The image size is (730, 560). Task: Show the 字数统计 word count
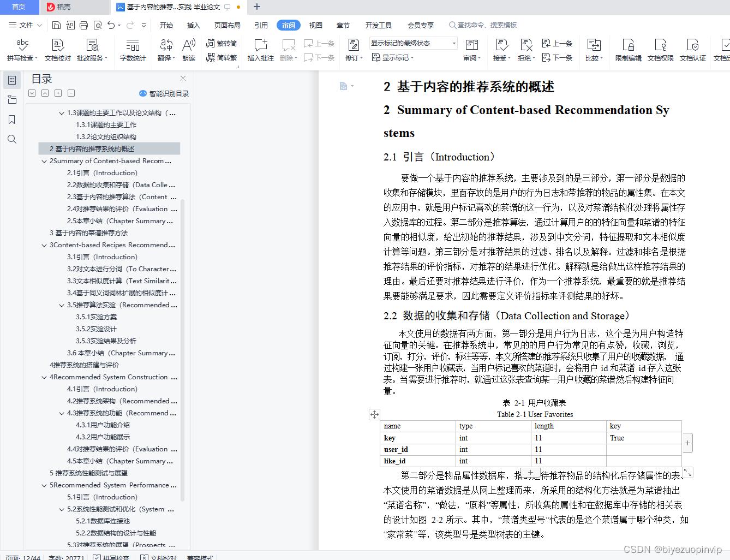pos(133,50)
